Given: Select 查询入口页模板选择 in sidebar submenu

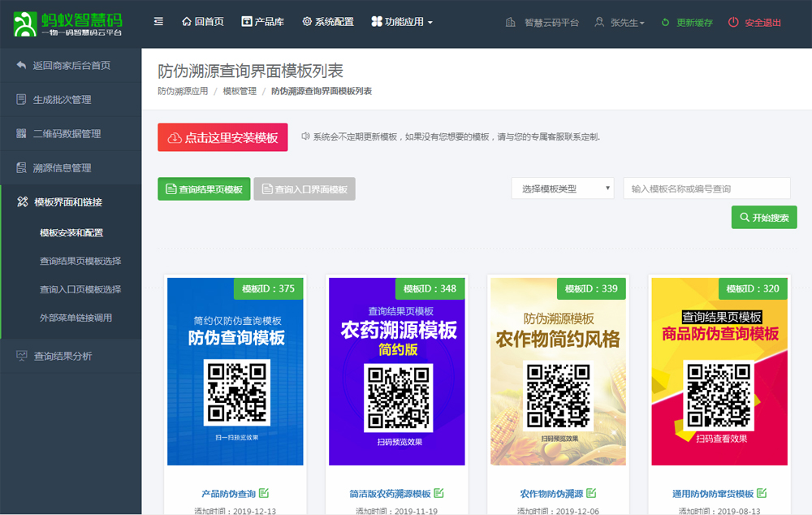Looking at the screenshot, I should click(80, 290).
